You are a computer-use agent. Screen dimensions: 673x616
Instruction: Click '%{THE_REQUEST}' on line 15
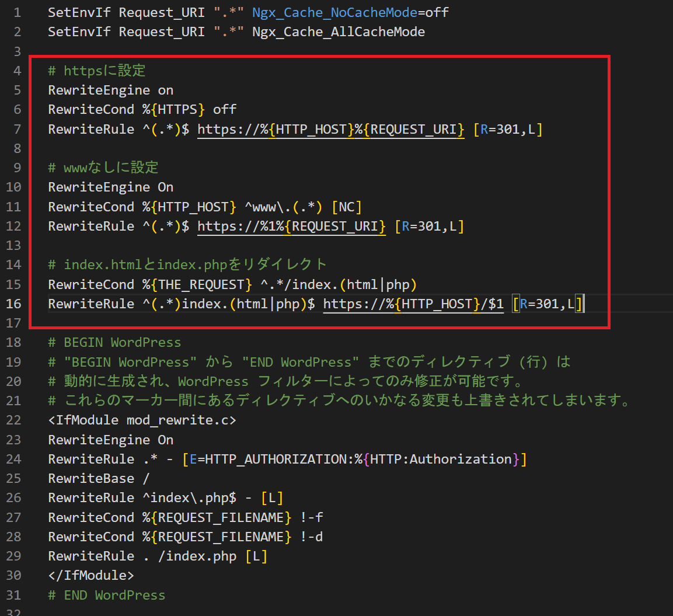[197, 284]
